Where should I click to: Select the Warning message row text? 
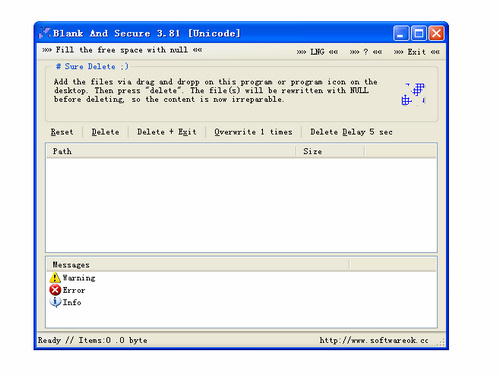[x=79, y=278]
